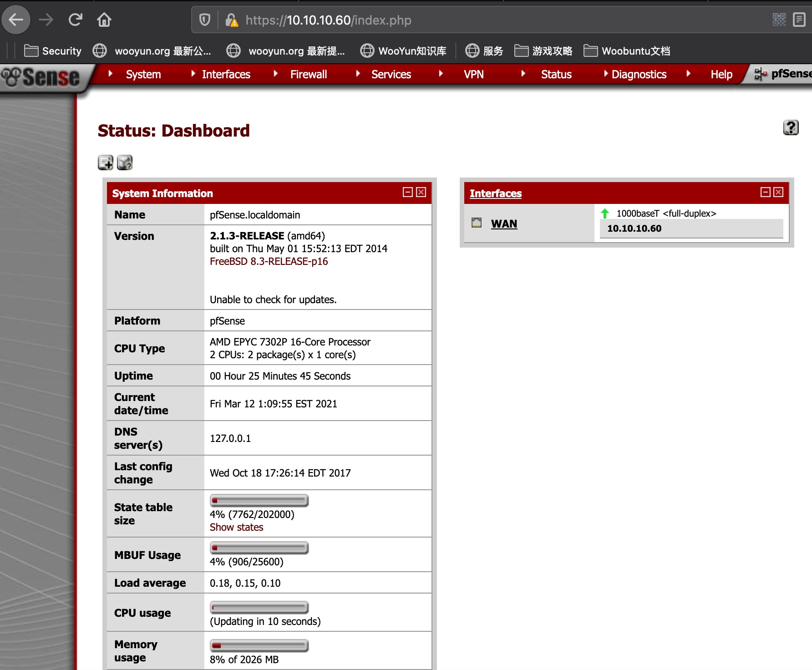Select the pfSense.localdomain name value

point(255,215)
